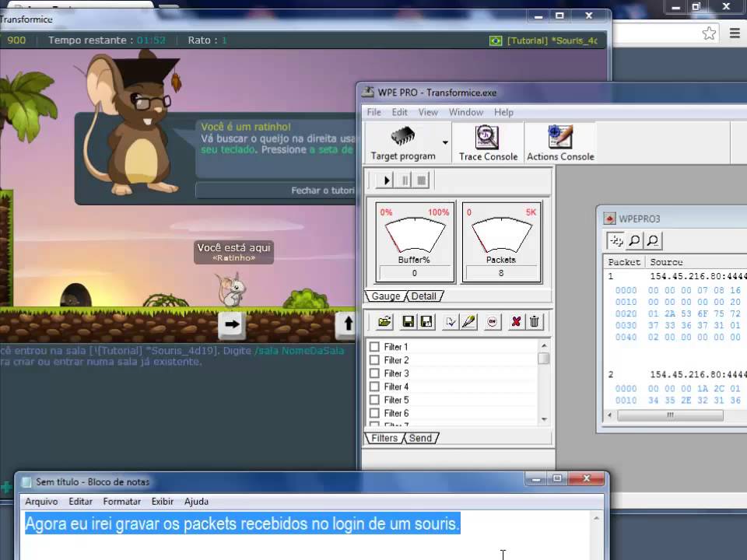Image resolution: width=747 pixels, height=560 pixels.
Task: Save filters as with the second floppy icon
Action: [x=427, y=322]
